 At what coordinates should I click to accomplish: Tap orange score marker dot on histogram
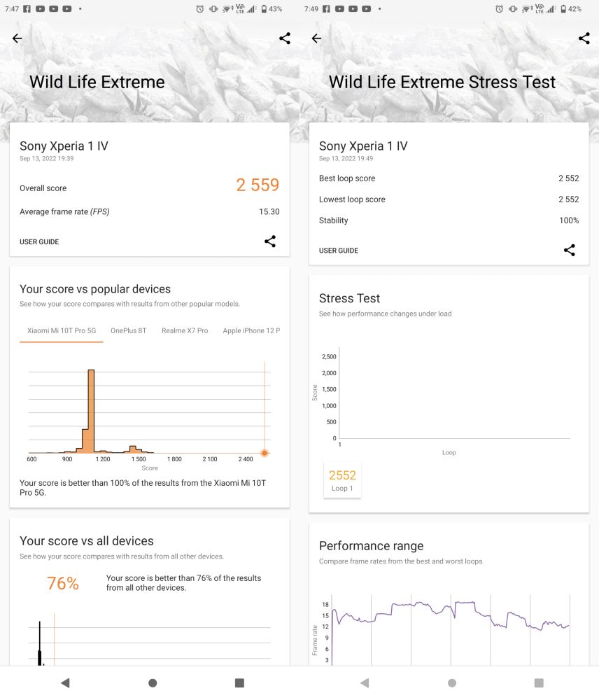265,453
